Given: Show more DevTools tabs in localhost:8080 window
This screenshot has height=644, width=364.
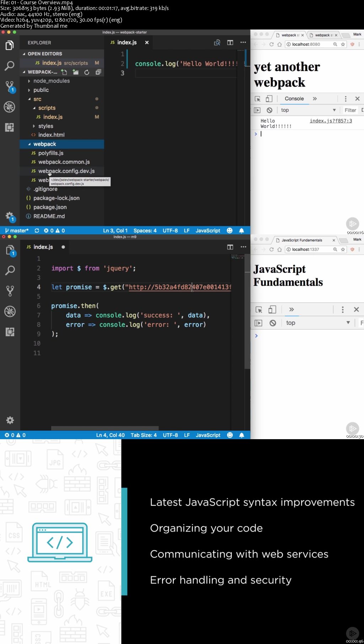Looking at the screenshot, I should (x=315, y=99).
